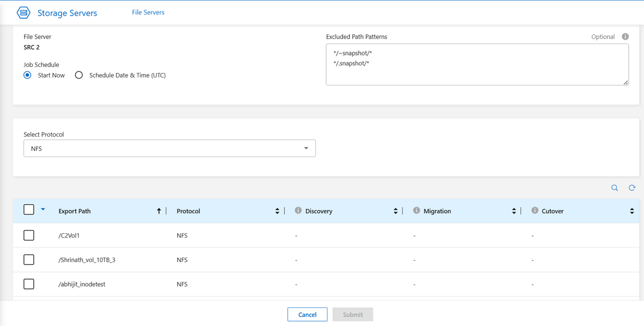Click the Submit button
The image size is (644, 326).
pyautogui.click(x=353, y=315)
